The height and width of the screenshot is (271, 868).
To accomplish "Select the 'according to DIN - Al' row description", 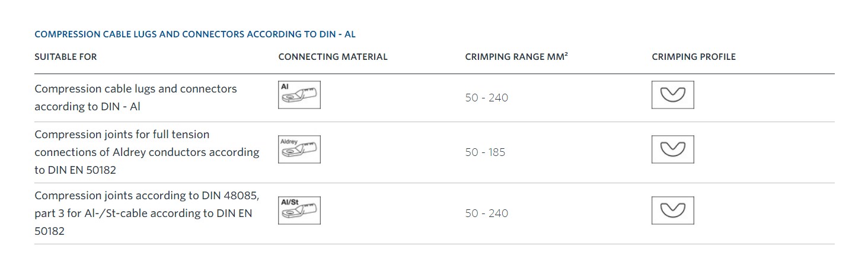I will [x=136, y=98].
